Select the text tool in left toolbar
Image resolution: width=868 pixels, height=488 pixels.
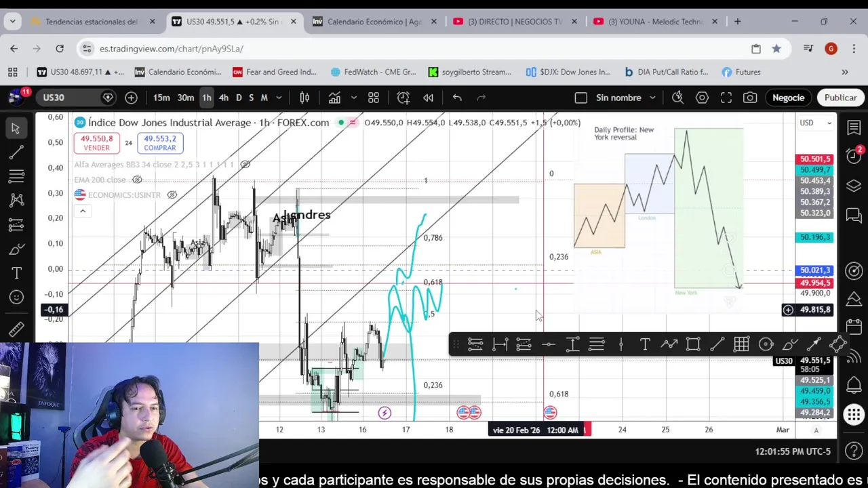pos(16,273)
